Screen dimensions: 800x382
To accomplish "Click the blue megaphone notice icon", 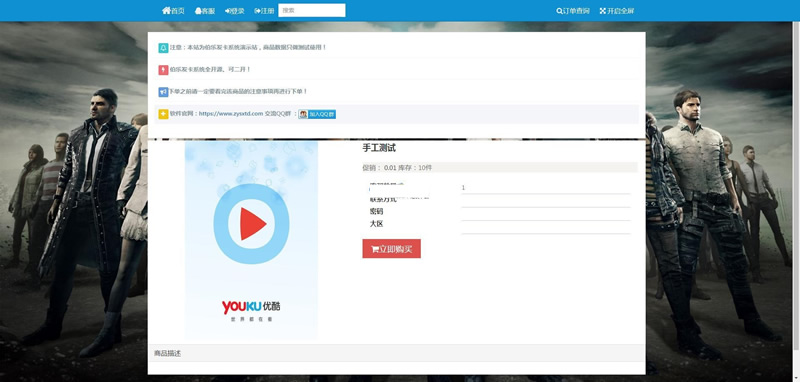I will 163,92.
